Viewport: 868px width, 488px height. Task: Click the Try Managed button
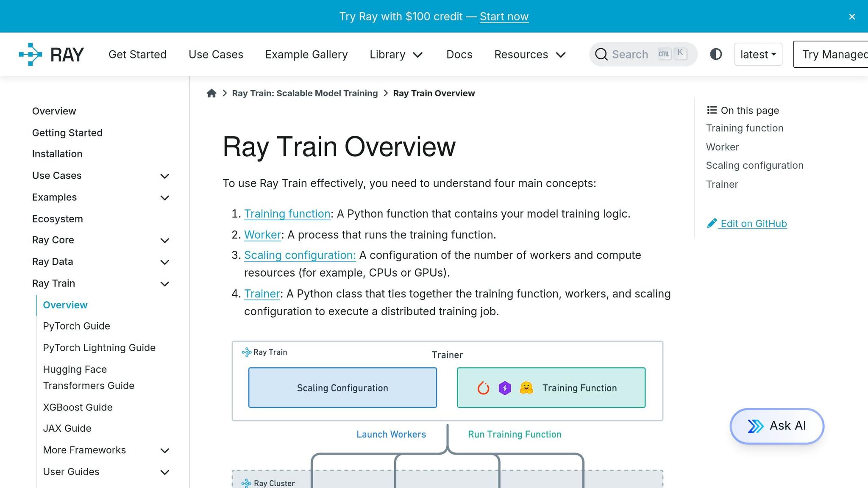pos(831,54)
